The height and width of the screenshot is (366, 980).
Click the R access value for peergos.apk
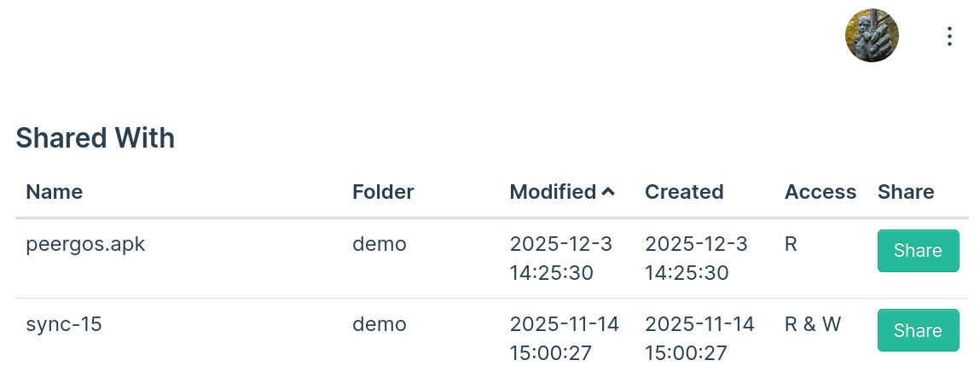coord(791,244)
